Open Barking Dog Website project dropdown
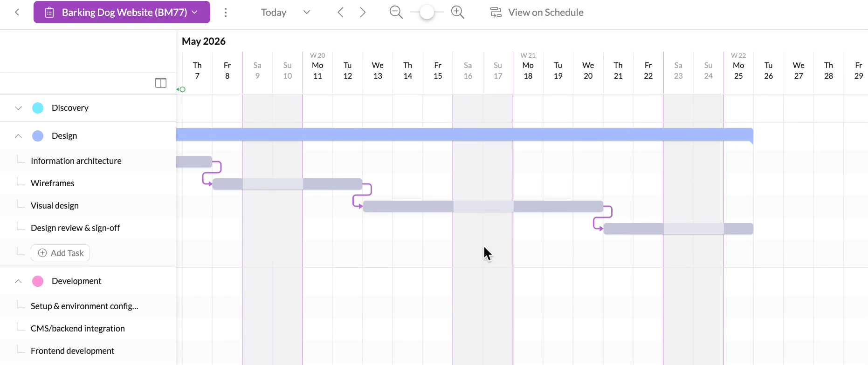The width and height of the screenshot is (868, 365). (122, 12)
